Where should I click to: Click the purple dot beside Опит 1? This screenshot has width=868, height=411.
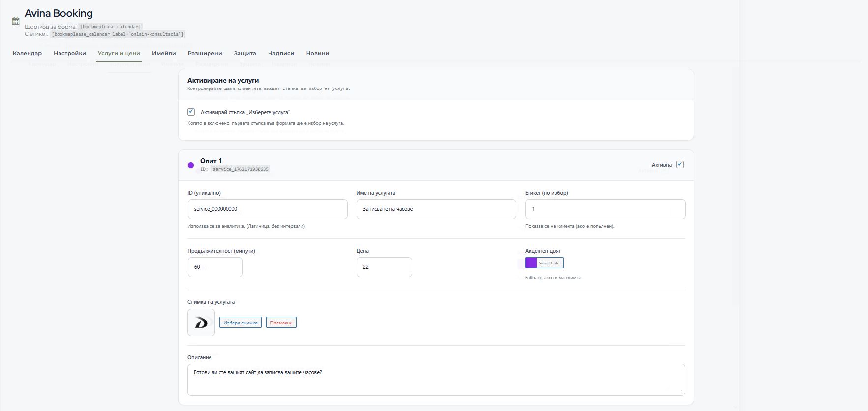pos(191,165)
